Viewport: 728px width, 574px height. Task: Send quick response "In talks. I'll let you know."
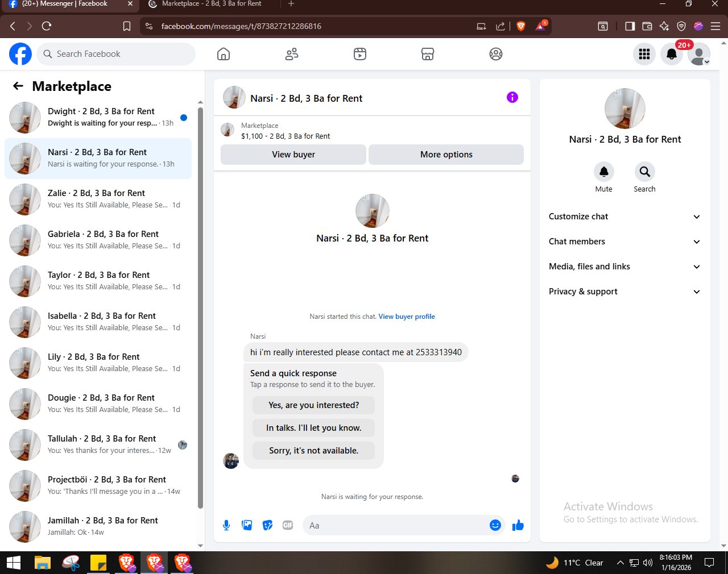[x=313, y=428]
